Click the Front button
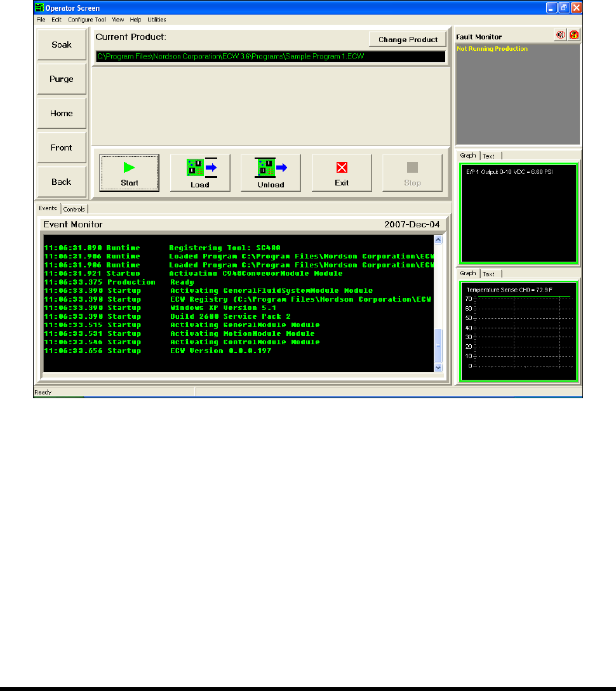Screen dimensions: 616x691 coord(62,147)
